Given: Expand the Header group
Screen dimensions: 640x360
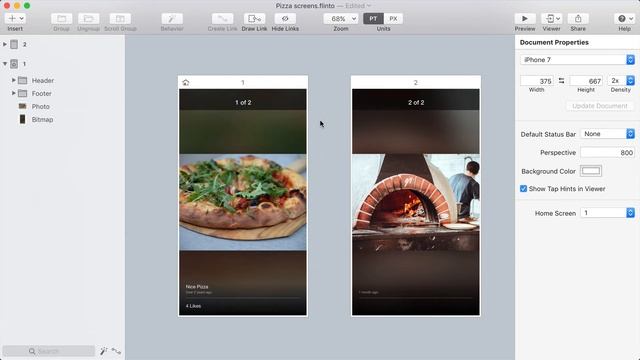Looking at the screenshot, I should pos(13,80).
